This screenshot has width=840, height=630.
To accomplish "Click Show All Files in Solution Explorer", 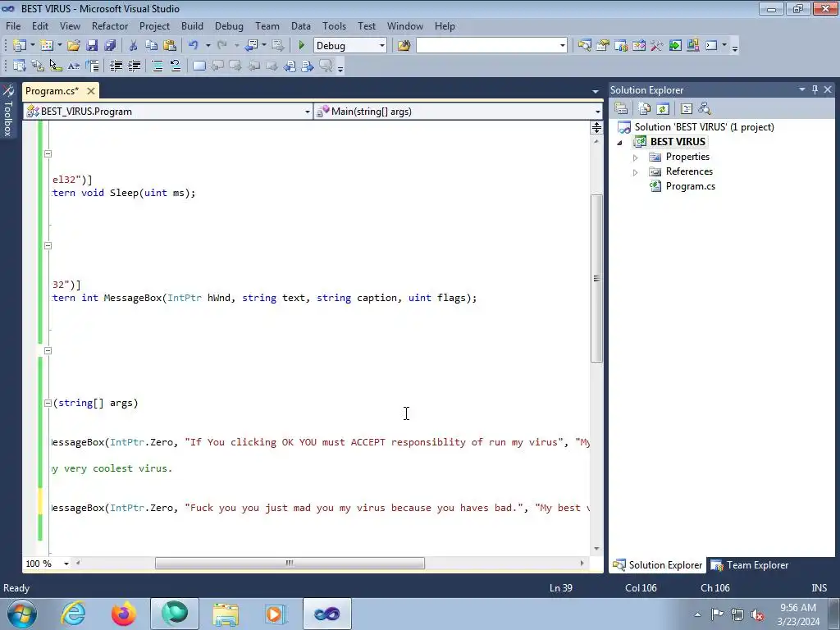I will point(645,109).
